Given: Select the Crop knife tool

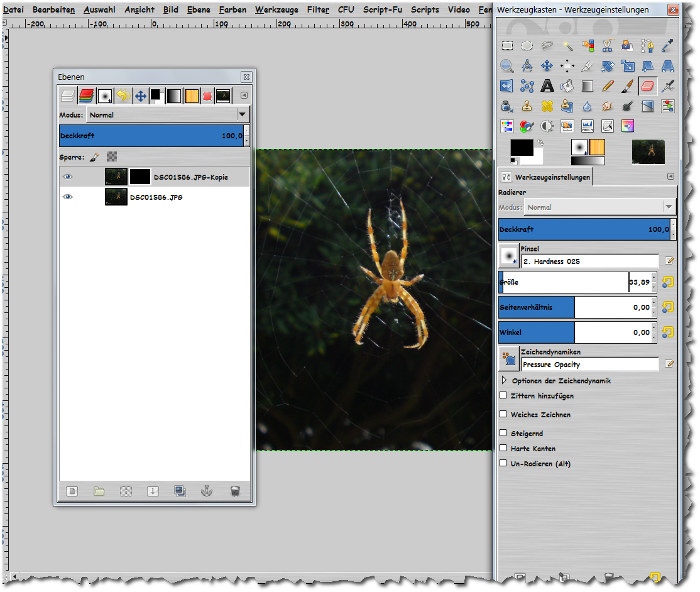Looking at the screenshot, I should pyautogui.click(x=588, y=66).
